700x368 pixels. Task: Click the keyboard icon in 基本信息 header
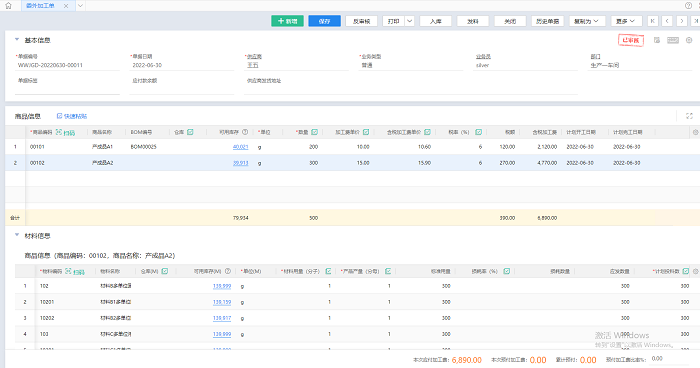tap(673, 40)
